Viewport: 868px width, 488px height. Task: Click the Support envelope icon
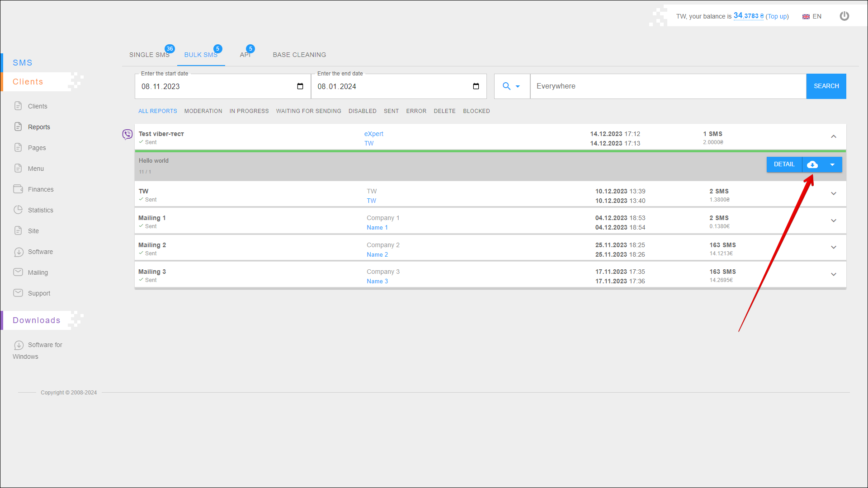18,293
